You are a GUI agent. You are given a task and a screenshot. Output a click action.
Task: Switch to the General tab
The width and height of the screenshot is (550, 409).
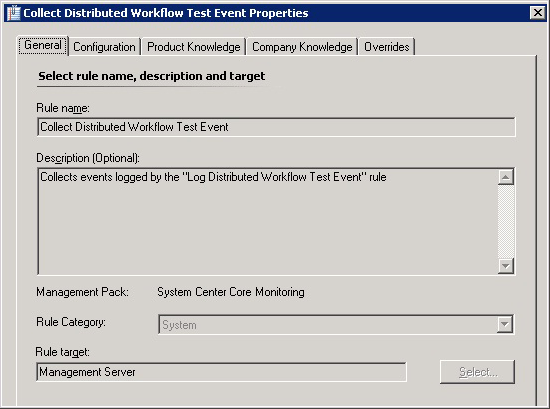(x=43, y=46)
